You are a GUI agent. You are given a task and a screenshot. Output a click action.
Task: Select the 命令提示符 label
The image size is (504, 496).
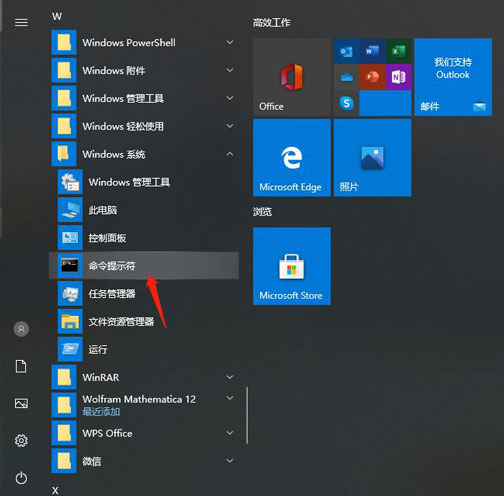112,266
